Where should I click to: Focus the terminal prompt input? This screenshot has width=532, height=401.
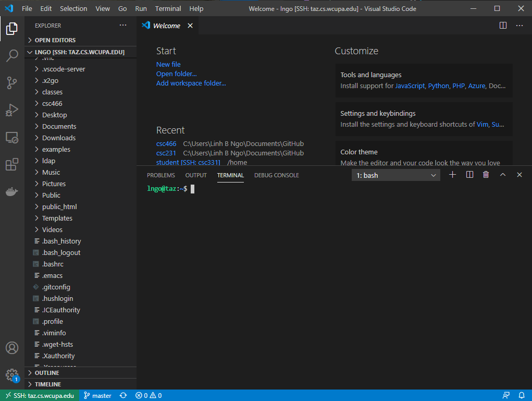click(192, 189)
